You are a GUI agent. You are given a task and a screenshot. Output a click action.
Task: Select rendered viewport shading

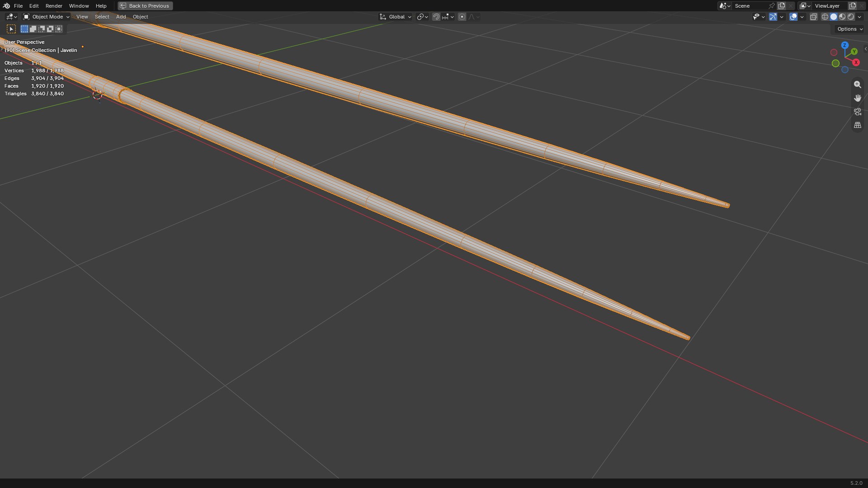tap(851, 17)
